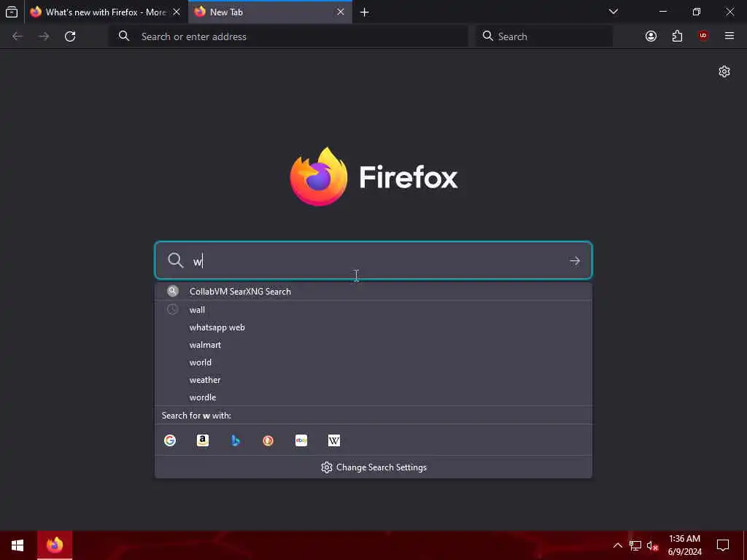
Task: Choose the wall history suggestion
Action: pyautogui.click(x=373, y=310)
